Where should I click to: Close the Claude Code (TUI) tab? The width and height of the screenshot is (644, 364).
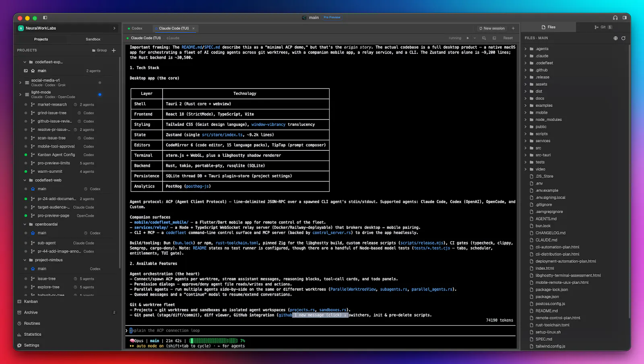[193, 29]
